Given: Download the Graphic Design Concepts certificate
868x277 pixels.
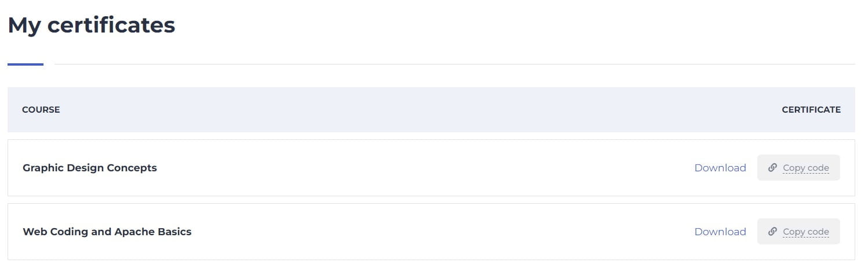Looking at the screenshot, I should pos(720,168).
